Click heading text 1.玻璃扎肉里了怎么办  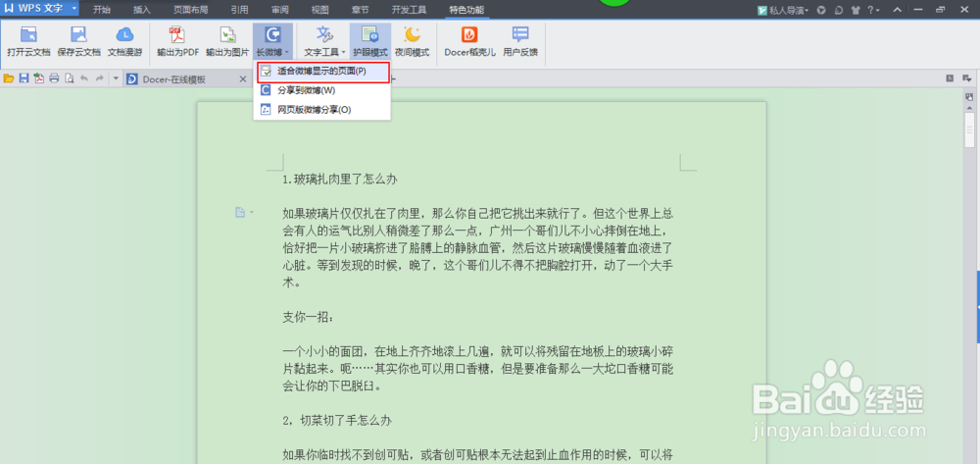[x=339, y=179]
